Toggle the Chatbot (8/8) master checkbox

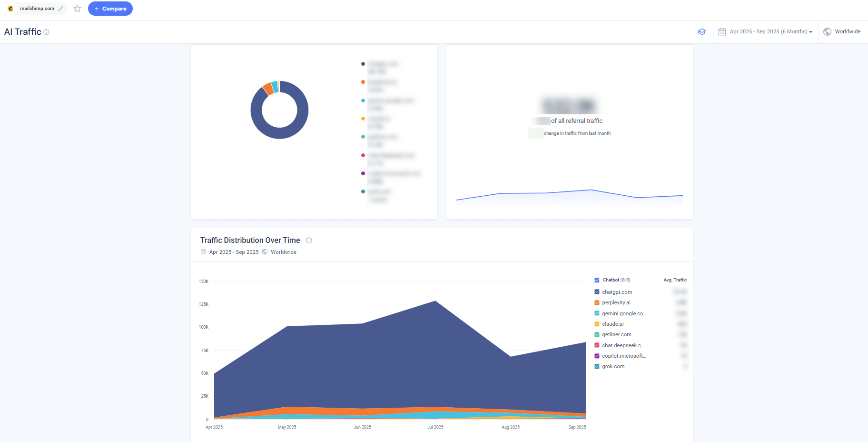click(597, 280)
